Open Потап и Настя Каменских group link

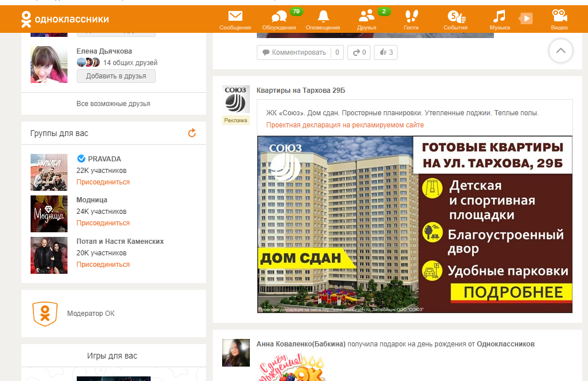point(120,242)
